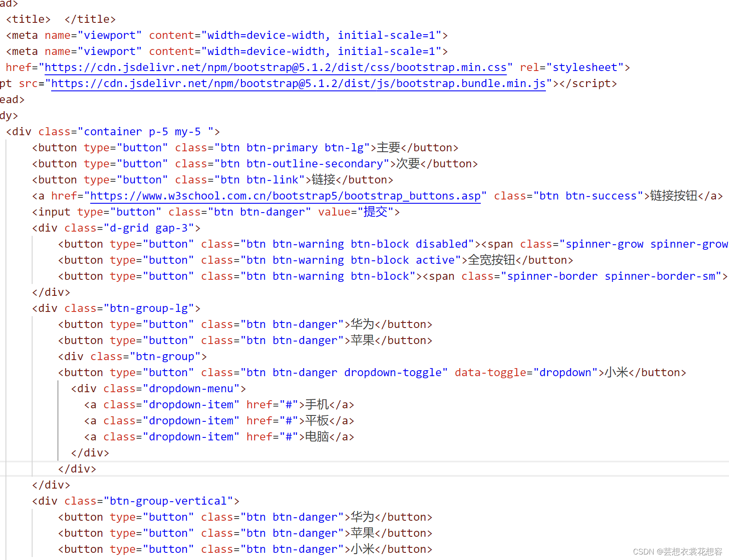This screenshot has width=729, height=560.
Task: Open the bootstrap.min.css CDN link
Action: point(276,68)
